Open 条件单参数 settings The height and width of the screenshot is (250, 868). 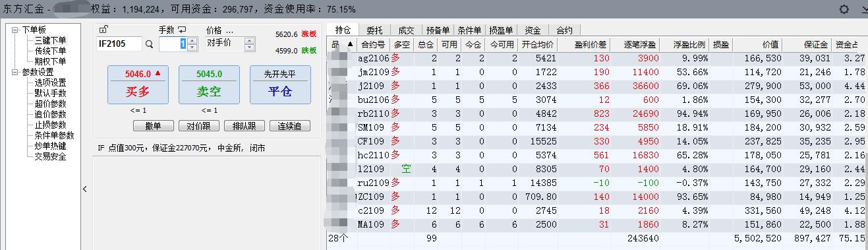coord(54,136)
